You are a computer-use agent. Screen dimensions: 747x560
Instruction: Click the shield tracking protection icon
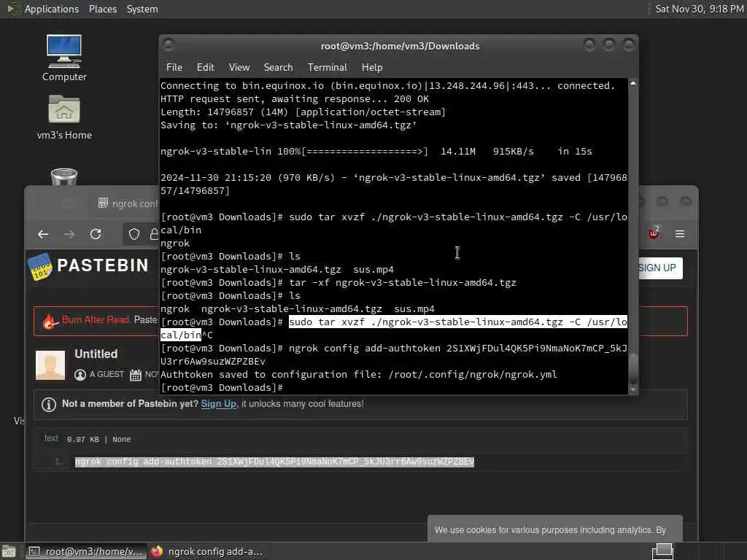134,234
